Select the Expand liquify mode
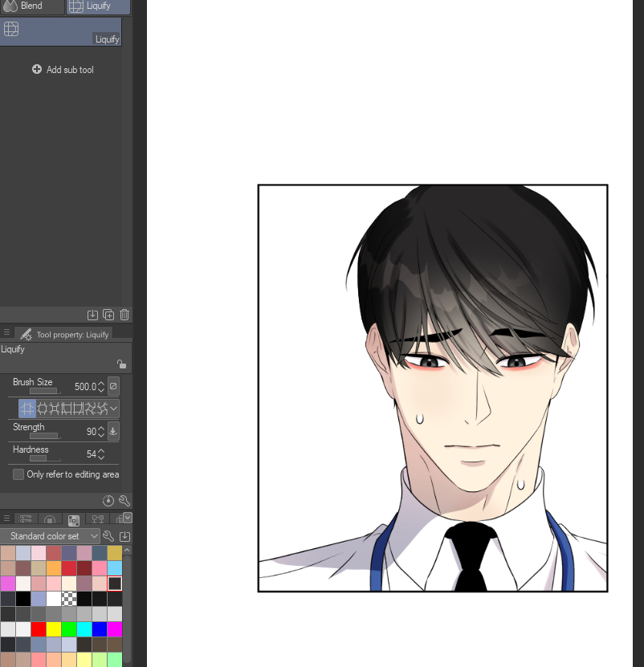 [43, 409]
